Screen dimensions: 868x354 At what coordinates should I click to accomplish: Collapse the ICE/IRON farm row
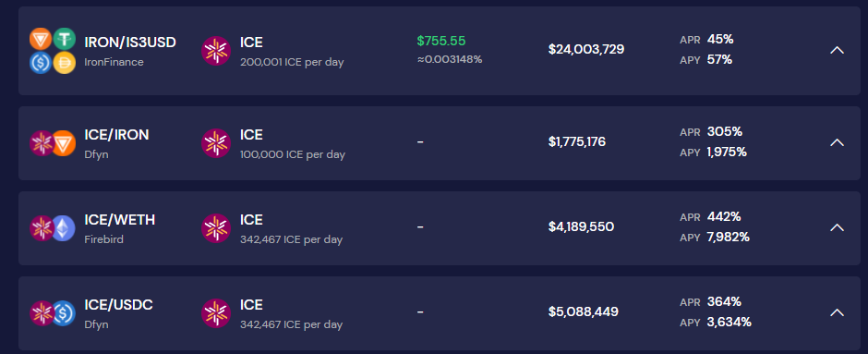837,142
